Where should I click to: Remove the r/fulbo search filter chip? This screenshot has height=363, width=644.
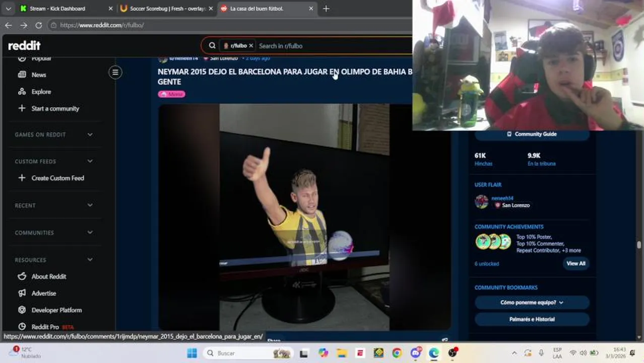(251, 45)
